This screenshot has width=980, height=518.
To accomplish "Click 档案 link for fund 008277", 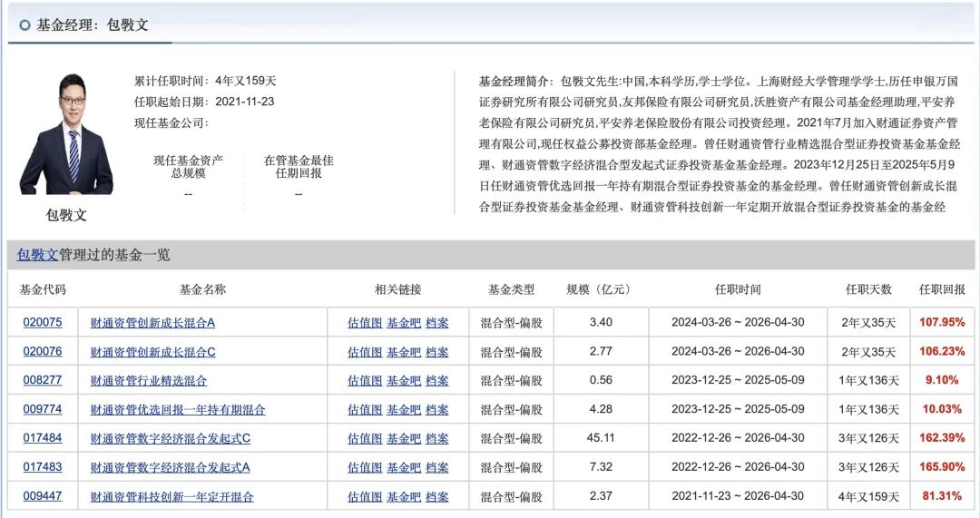I will [436, 380].
